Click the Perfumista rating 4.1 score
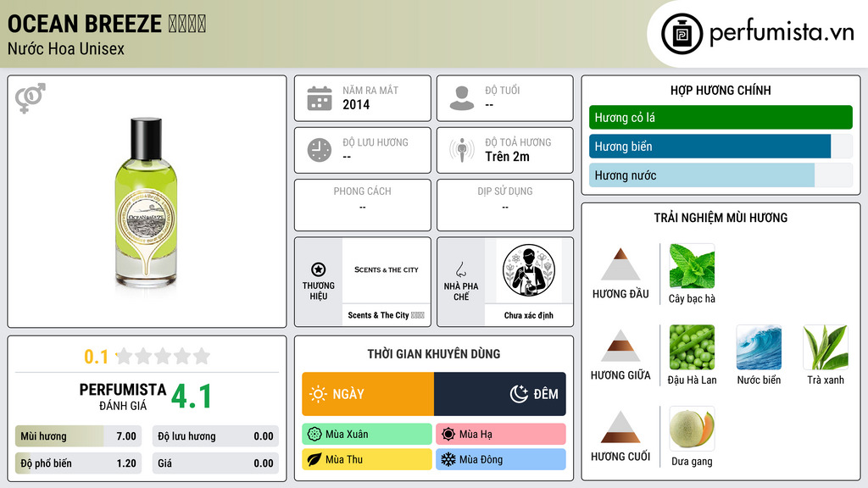 [x=192, y=396]
